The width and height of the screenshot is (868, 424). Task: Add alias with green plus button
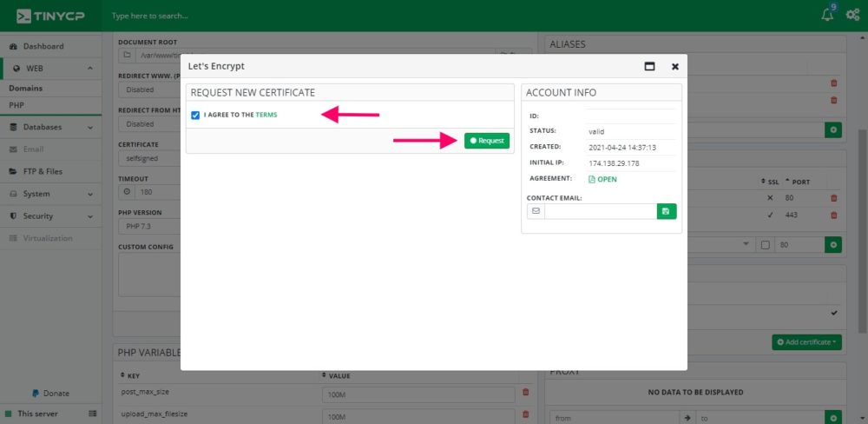(833, 131)
